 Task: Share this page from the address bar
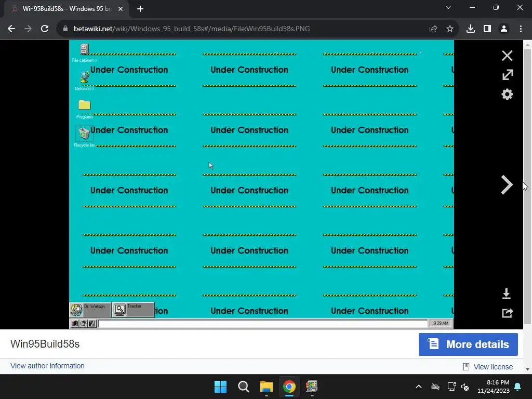[x=433, y=29]
